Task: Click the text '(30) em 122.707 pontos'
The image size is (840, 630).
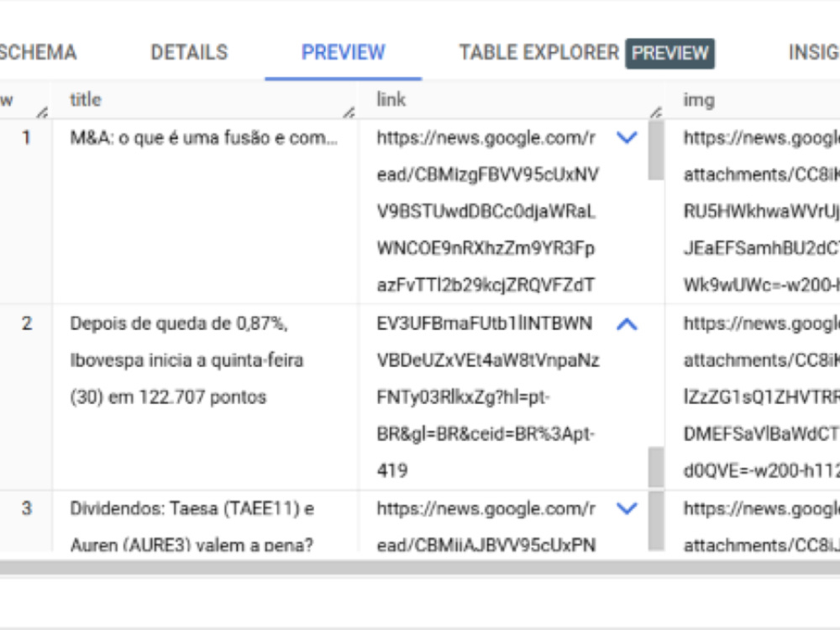Action: 168,397
